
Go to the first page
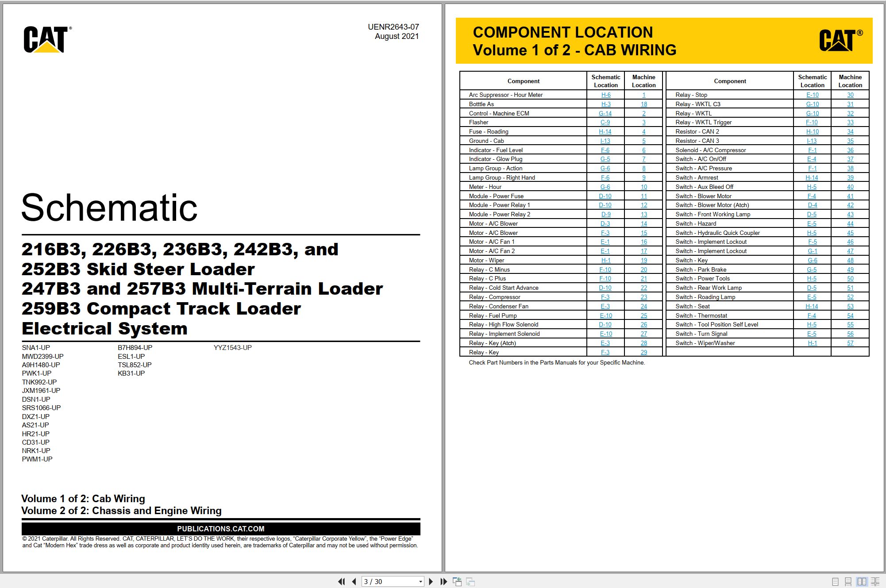pos(341,581)
